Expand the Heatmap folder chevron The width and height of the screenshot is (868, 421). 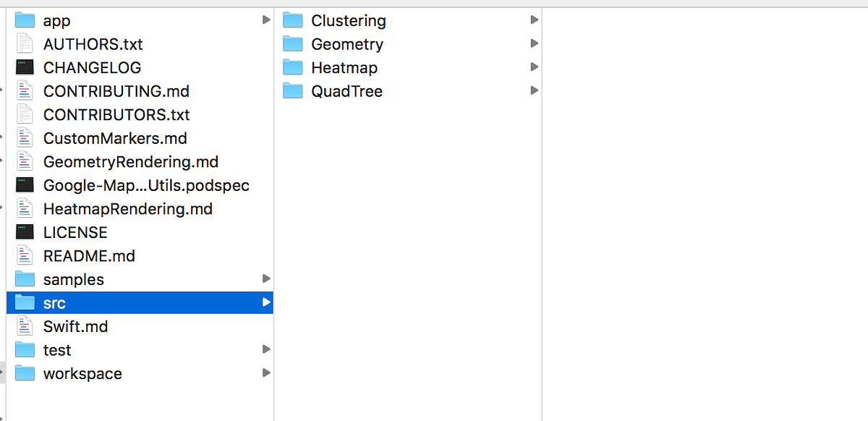[534, 67]
